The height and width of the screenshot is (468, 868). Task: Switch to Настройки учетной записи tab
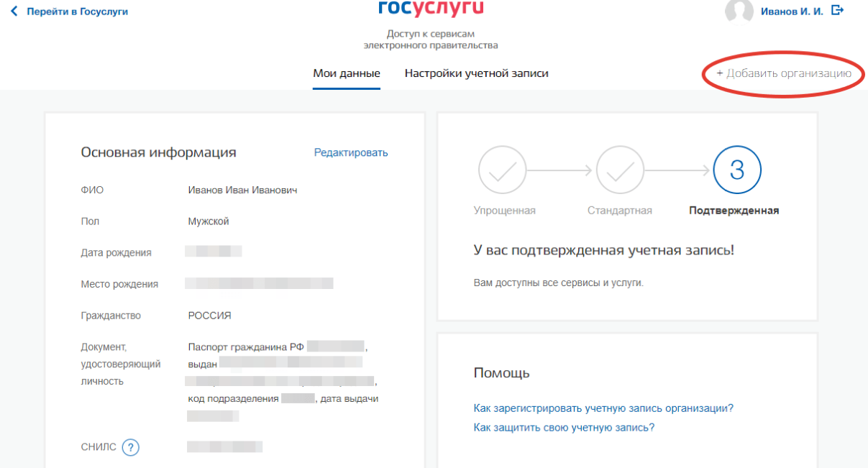tap(477, 73)
